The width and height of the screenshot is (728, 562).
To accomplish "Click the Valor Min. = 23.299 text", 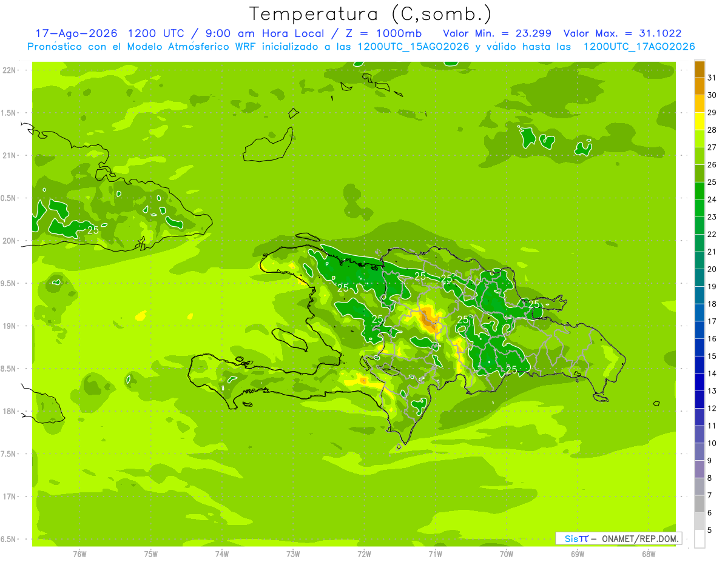I will point(500,33).
